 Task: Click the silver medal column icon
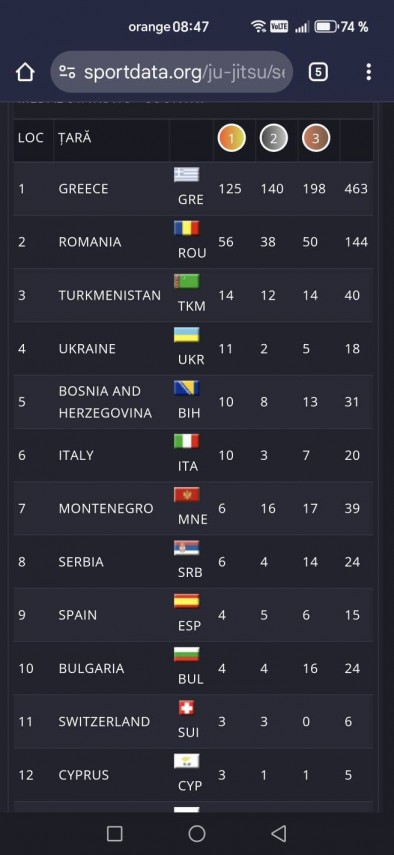[x=274, y=139]
